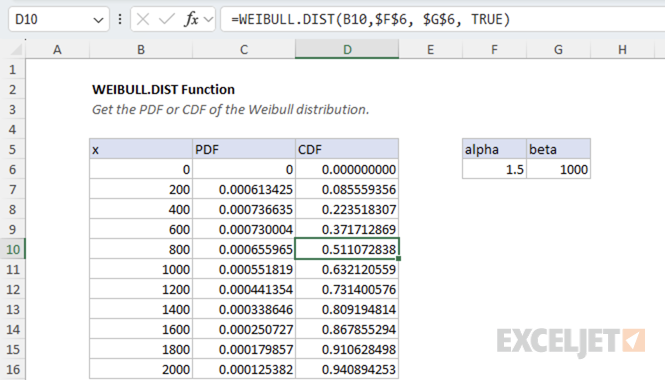This screenshot has width=665, height=380.
Task: Click the Select All corner triangle
Action: (x=16, y=50)
